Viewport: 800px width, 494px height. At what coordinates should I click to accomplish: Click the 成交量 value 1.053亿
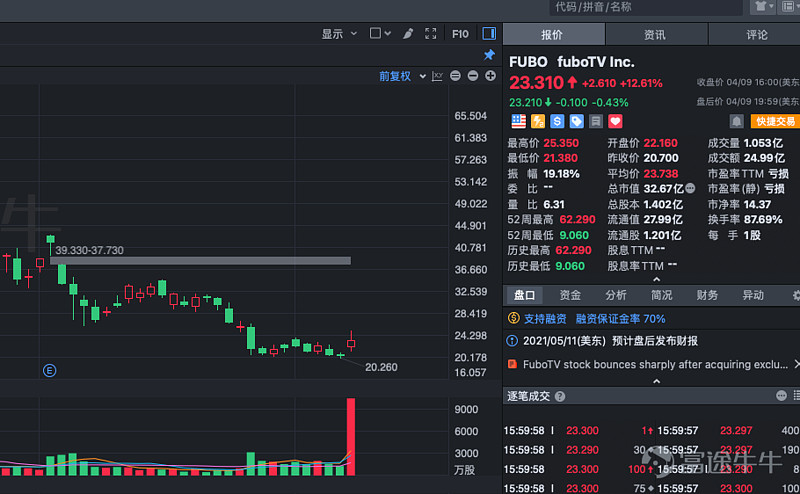click(x=763, y=143)
